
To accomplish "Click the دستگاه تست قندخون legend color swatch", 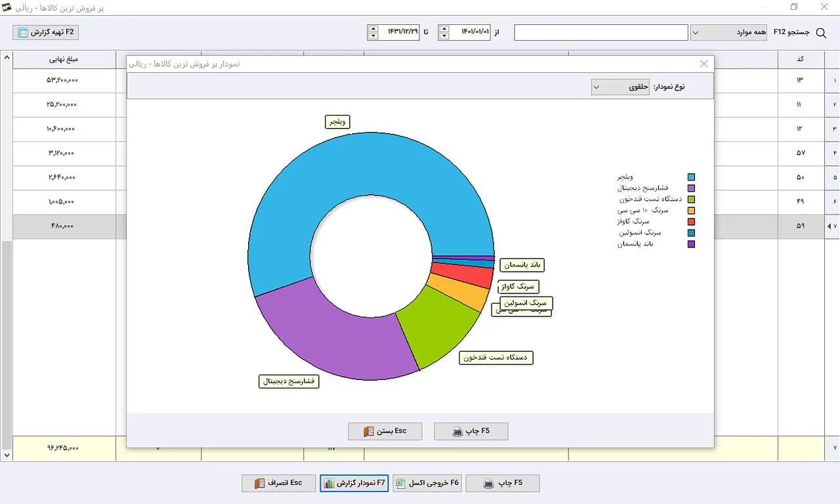I will pyautogui.click(x=691, y=199).
